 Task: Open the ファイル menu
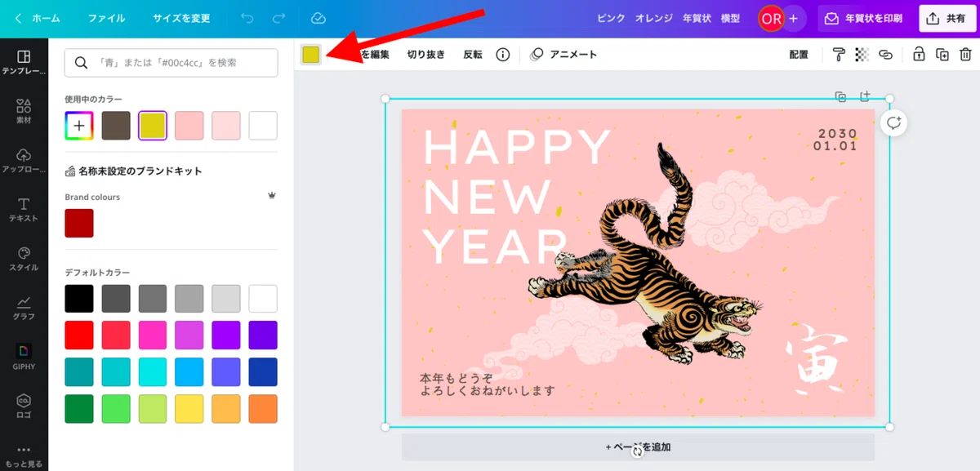(106, 18)
